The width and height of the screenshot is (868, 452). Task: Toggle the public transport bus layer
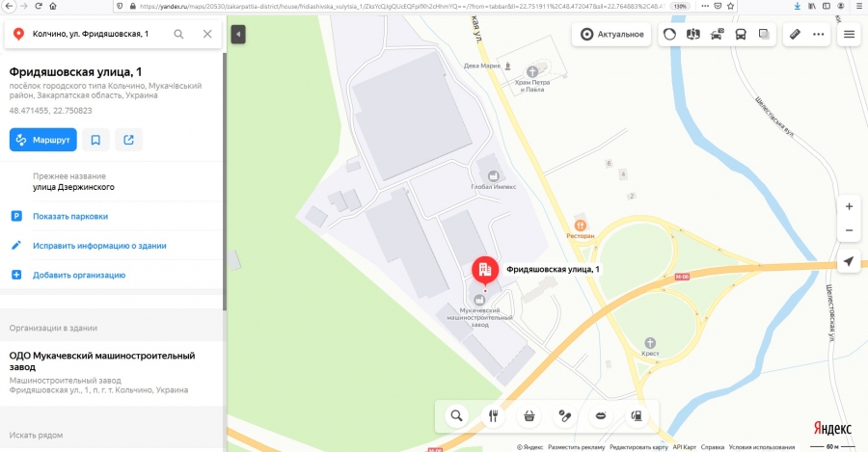(x=740, y=35)
